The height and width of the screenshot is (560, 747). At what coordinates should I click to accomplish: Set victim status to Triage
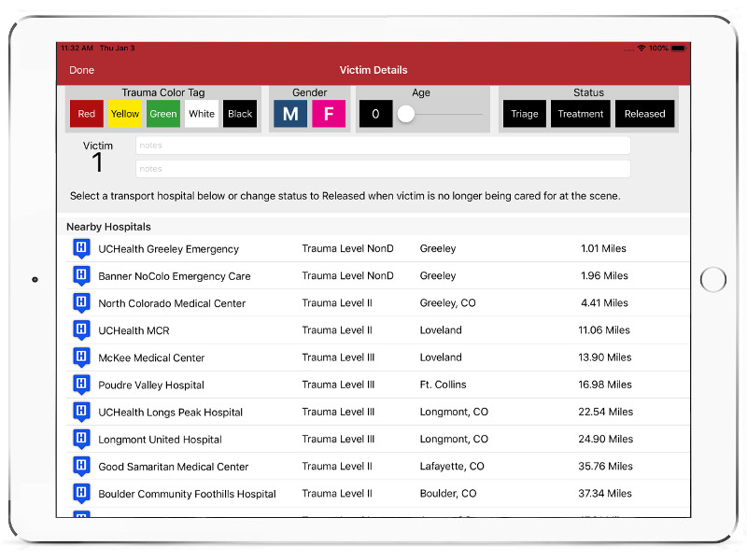(x=524, y=114)
